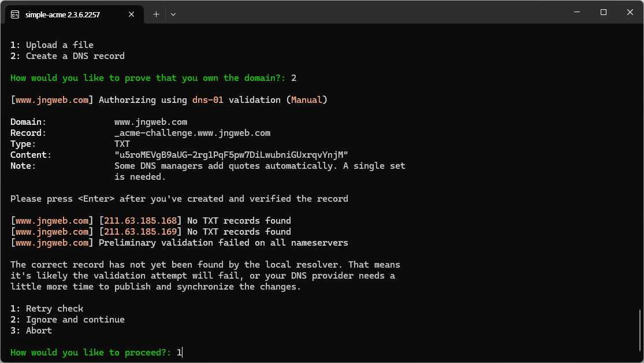
Task: Click the terminal icon in the tab
Action: click(15, 14)
